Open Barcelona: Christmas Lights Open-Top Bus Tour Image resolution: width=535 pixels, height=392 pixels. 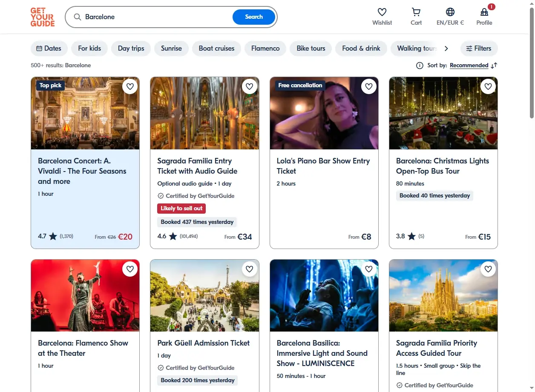pos(443,166)
